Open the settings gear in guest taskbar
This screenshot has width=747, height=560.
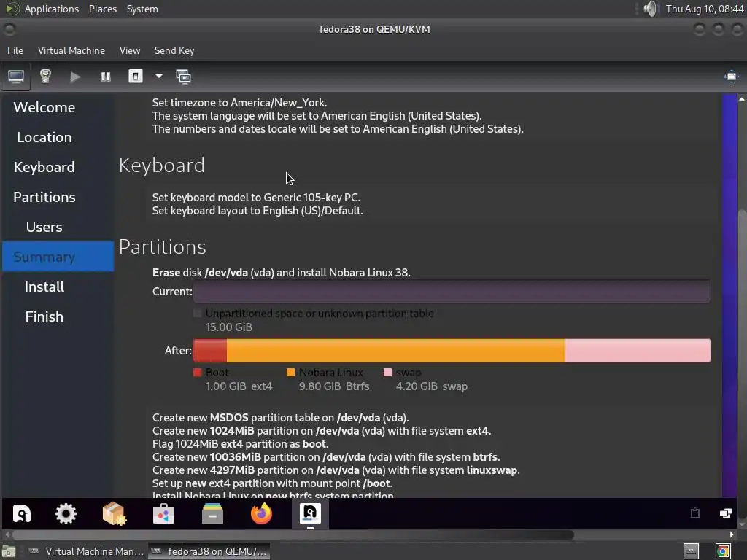pos(66,514)
